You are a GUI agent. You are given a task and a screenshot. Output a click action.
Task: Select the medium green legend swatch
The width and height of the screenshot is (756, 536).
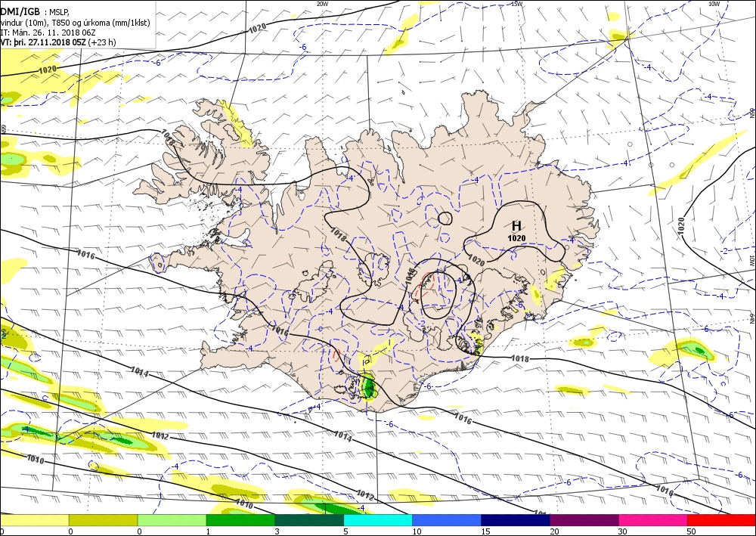240,520
